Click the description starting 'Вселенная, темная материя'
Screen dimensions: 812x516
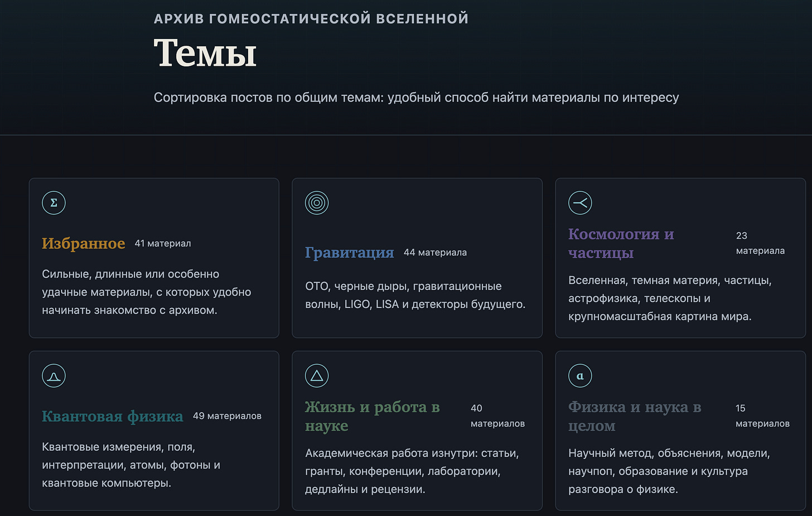click(670, 298)
